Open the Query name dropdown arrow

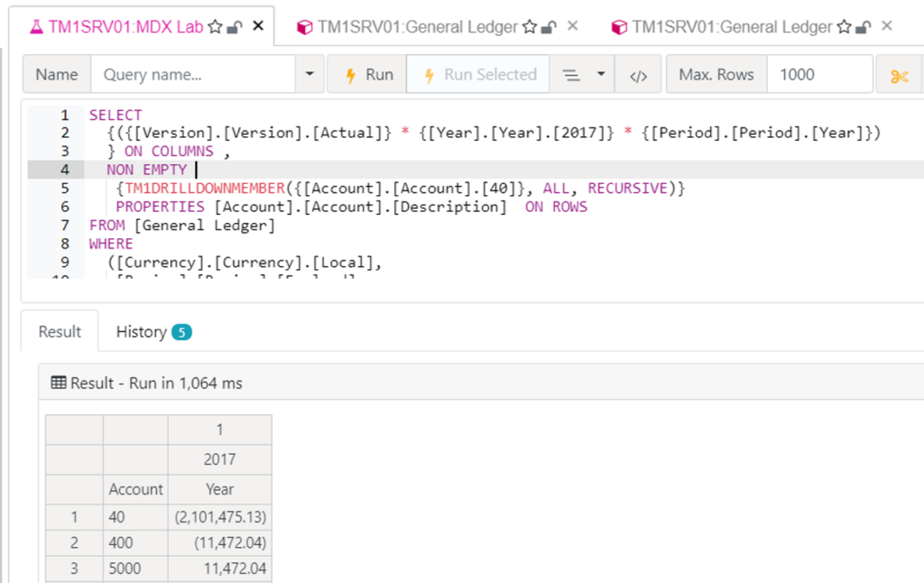(310, 75)
